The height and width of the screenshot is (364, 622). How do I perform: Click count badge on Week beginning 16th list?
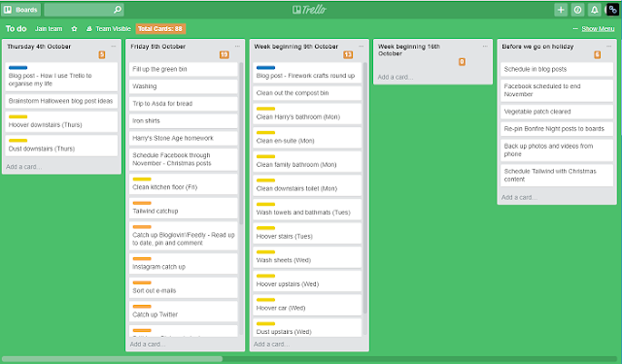[462, 62]
